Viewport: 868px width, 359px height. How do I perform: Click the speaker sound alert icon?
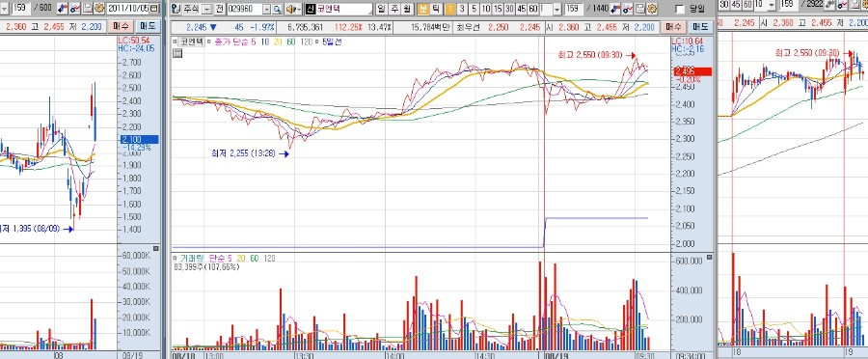point(291,10)
